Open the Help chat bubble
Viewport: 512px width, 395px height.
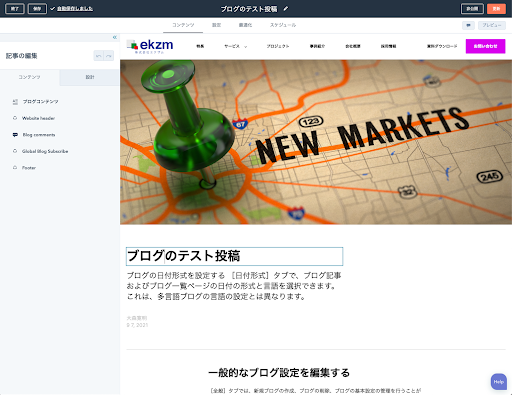tap(499, 382)
